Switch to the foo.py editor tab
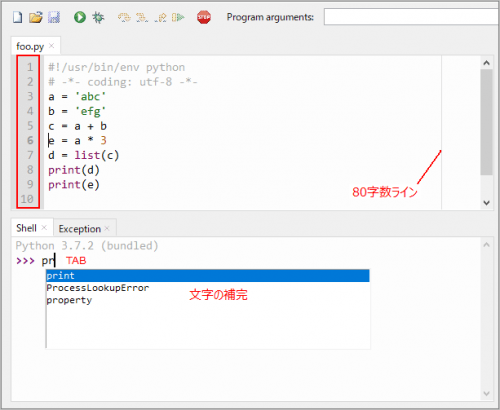This screenshot has height=410, width=500. click(30, 46)
